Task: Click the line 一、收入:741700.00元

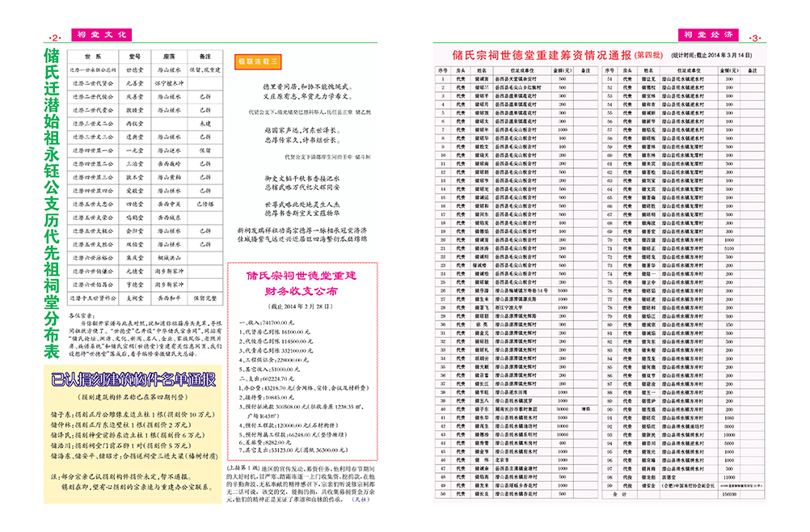Action: (x=265, y=323)
